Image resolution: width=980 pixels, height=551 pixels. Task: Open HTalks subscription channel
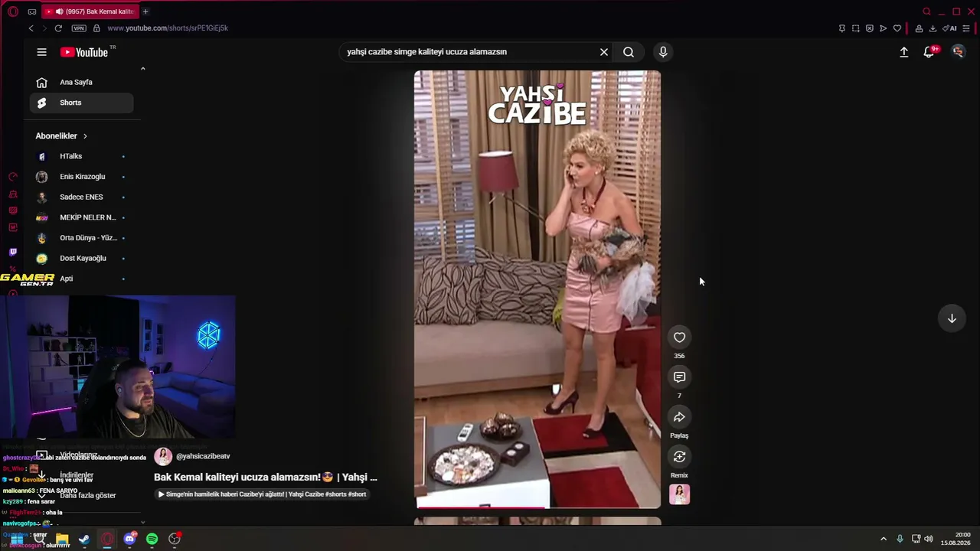pos(81,156)
